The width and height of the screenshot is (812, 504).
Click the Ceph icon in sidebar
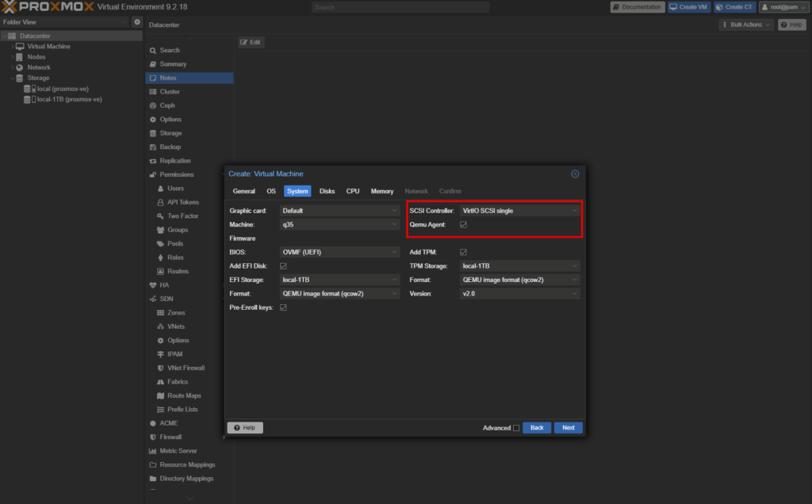(x=153, y=105)
